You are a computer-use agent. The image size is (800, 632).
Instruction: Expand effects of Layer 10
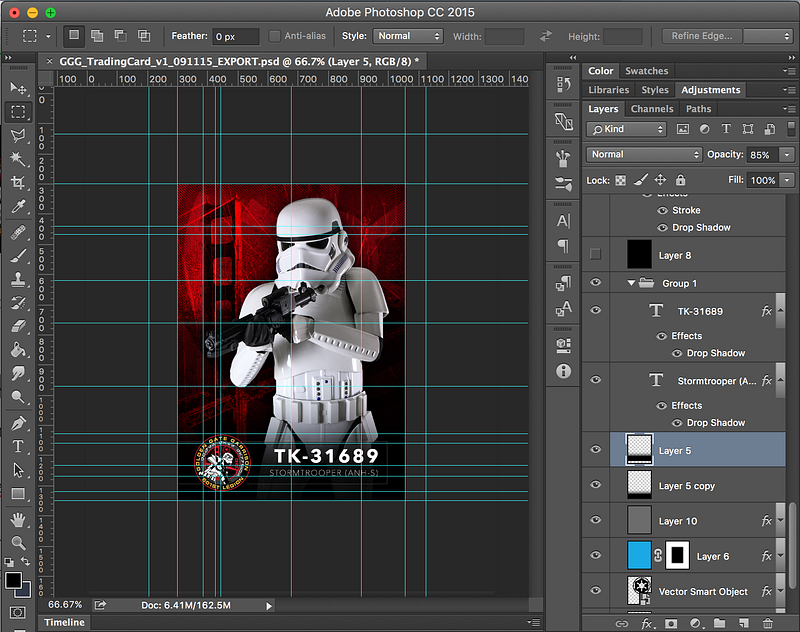[781, 521]
